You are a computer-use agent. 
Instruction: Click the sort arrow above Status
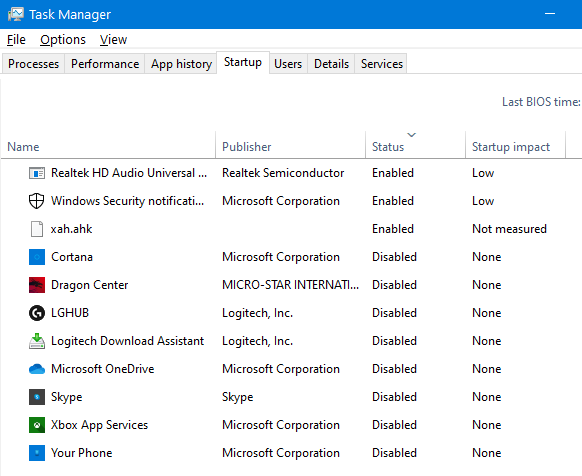click(411, 135)
